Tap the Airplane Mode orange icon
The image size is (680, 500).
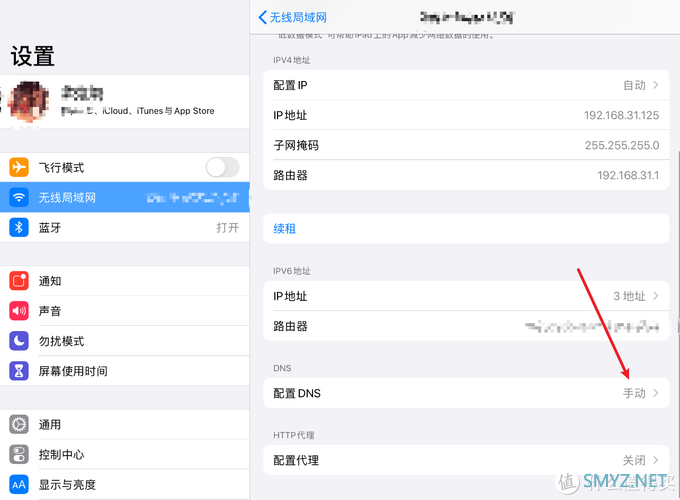pyautogui.click(x=19, y=167)
